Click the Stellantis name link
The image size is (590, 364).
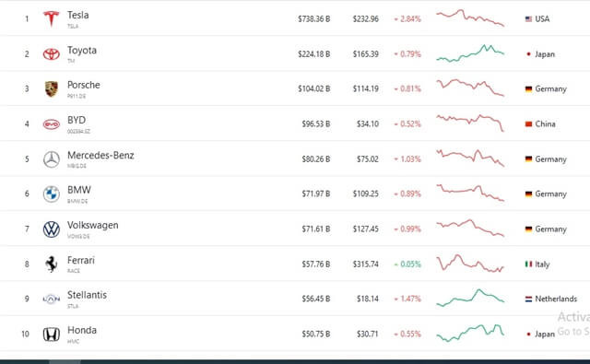pyautogui.click(x=87, y=295)
